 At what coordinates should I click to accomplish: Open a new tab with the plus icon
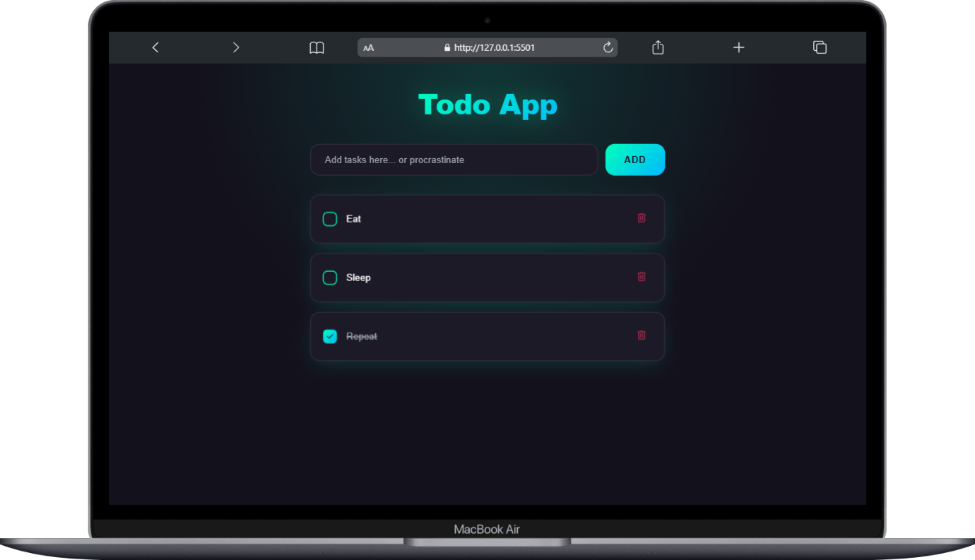(x=738, y=47)
